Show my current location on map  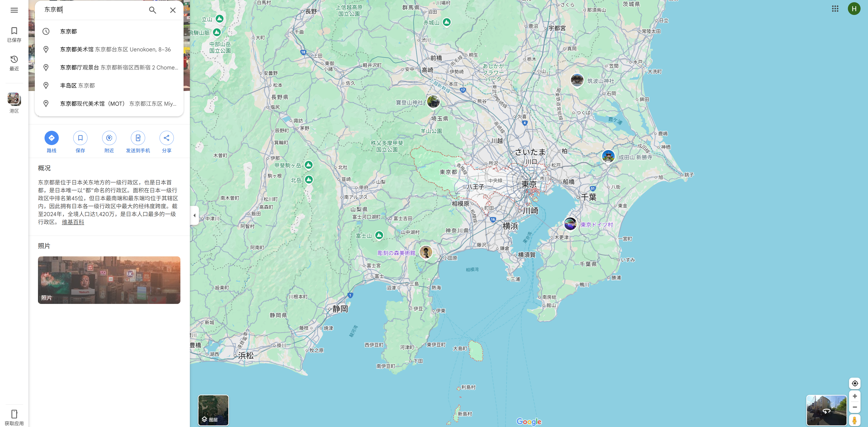coord(855,383)
